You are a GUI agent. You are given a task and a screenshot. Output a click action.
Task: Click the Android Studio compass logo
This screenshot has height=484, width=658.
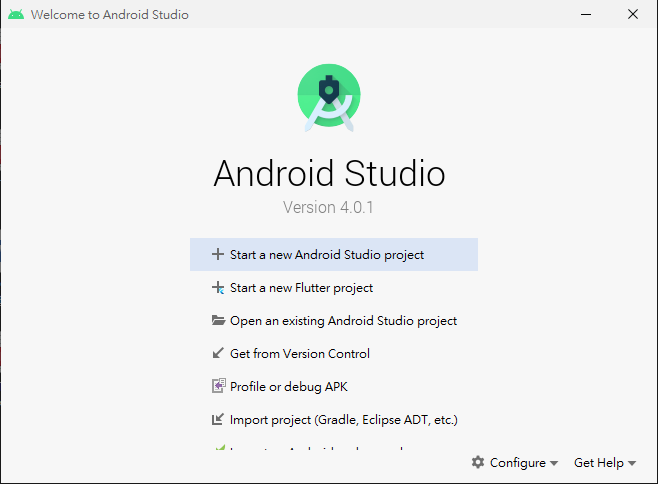[x=329, y=97]
